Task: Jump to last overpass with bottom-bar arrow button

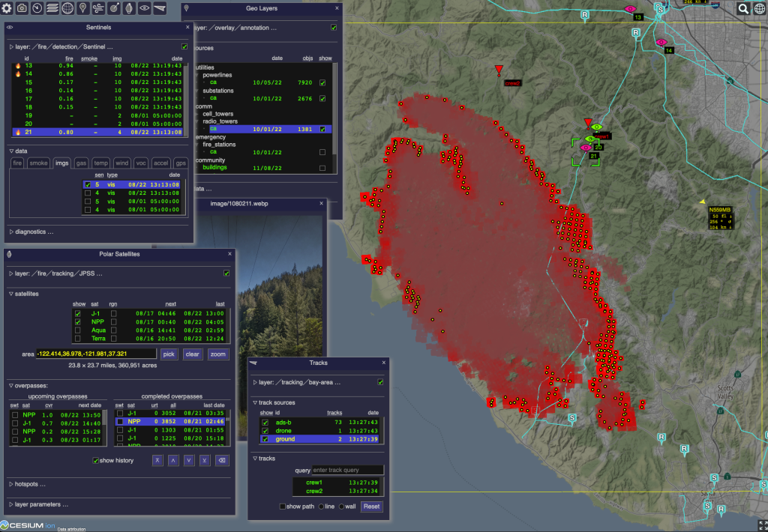Action: (204, 461)
